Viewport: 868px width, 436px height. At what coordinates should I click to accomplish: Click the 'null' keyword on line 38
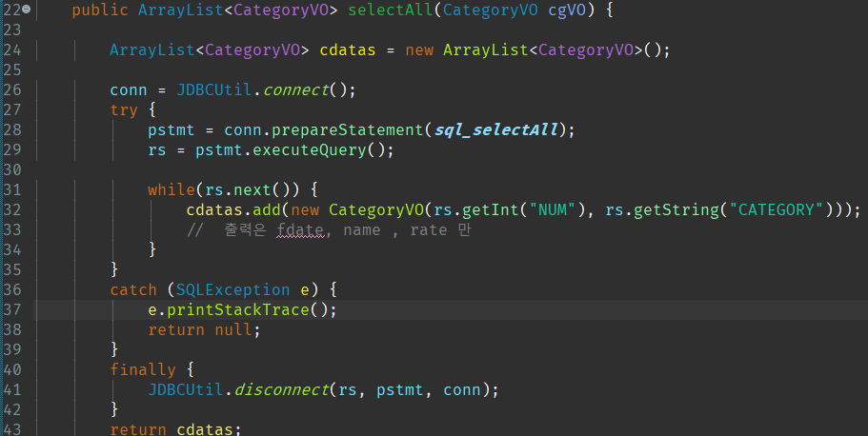click(x=233, y=329)
